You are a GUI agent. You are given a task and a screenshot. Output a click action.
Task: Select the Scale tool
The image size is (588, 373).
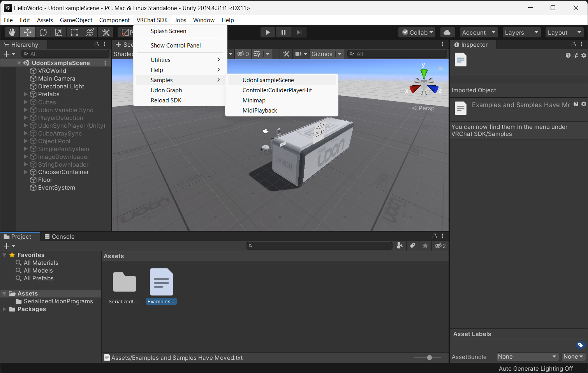(59, 32)
